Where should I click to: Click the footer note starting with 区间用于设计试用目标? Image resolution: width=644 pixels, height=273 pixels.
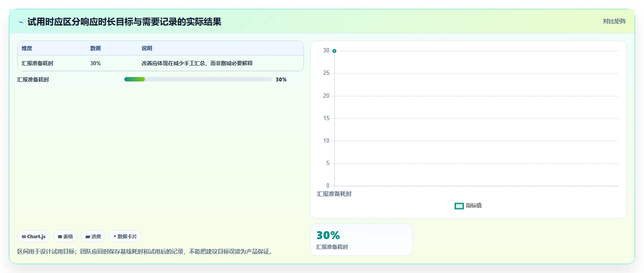pos(144,252)
